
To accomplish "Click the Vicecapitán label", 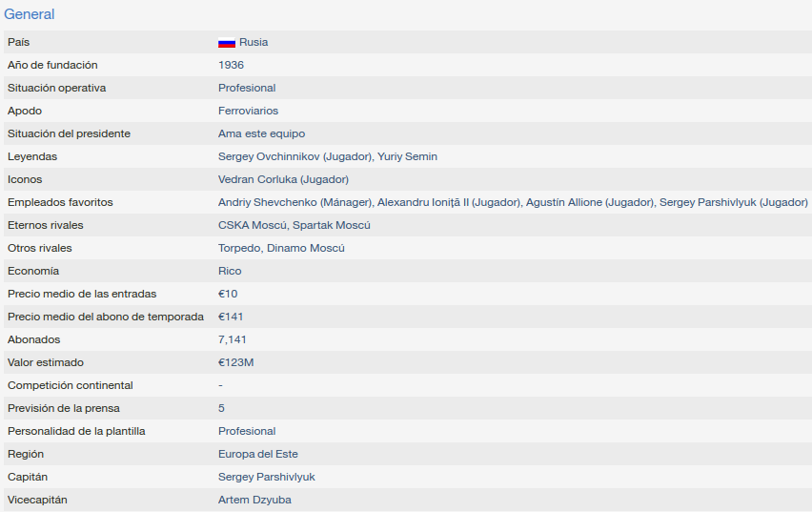I will click(x=37, y=500).
